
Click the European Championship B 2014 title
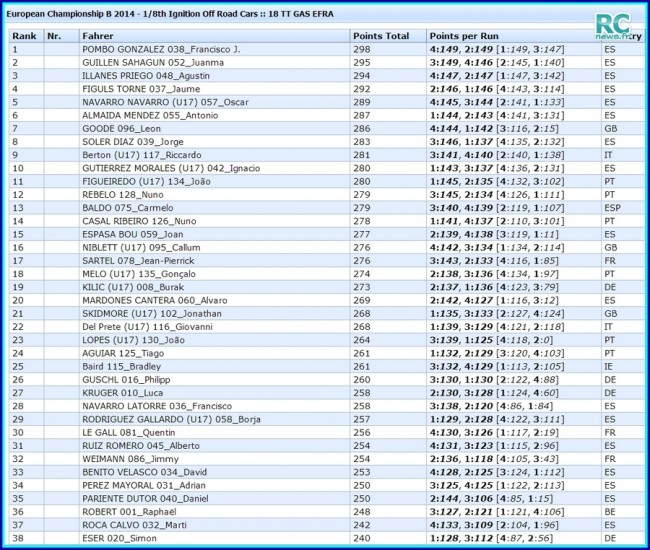click(170, 14)
